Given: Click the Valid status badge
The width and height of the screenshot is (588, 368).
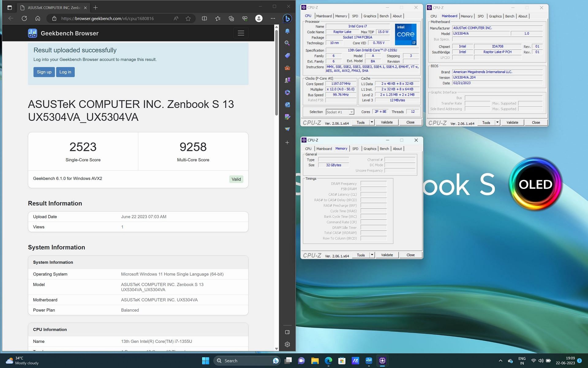Looking at the screenshot, I should coord(236,179).
